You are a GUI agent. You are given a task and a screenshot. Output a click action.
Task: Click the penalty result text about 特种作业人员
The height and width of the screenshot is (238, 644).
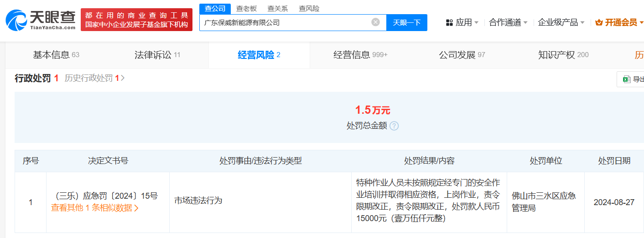pos(429,201)
